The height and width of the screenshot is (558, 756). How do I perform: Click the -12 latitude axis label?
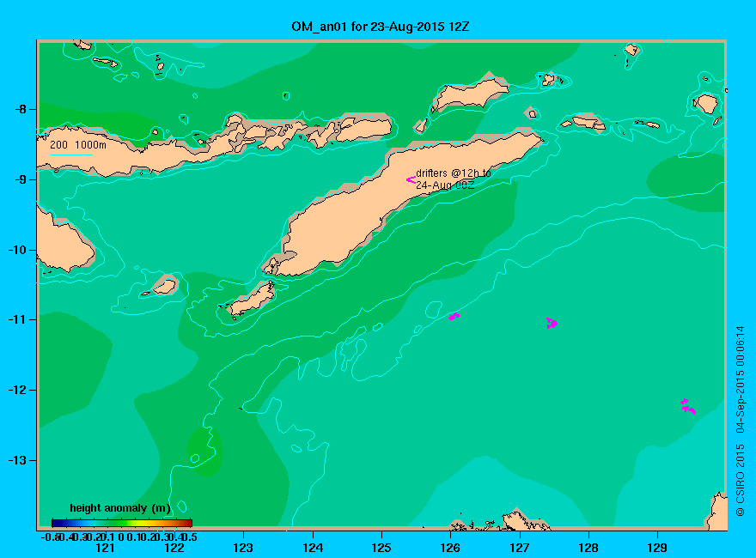click(17, 390)
